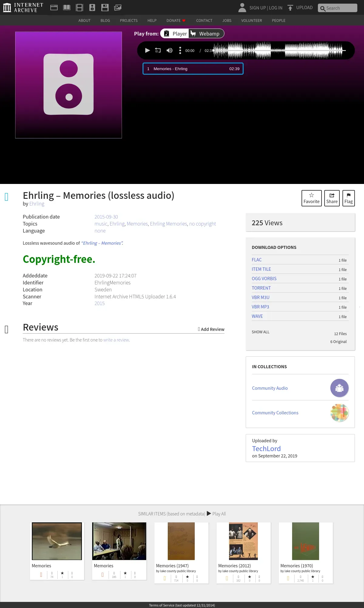
Task: Open the PEOPLE menu item
Action: pos(278,21)
